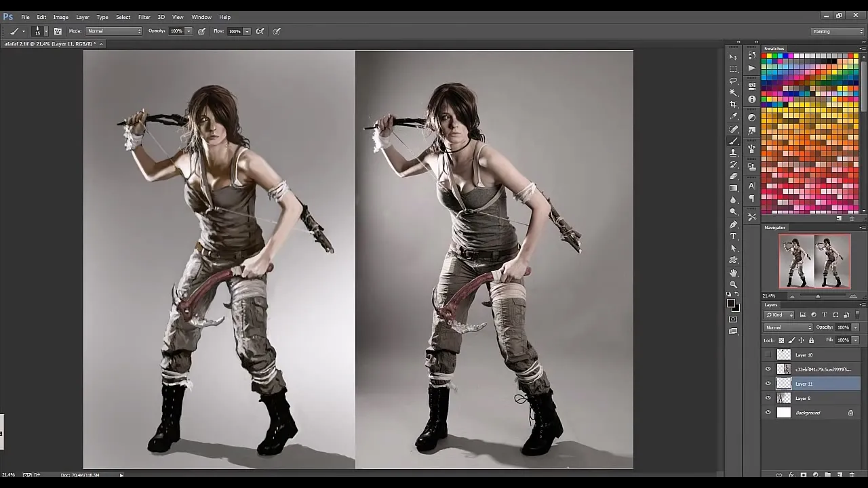Select the Eyedropper tool
This screenshot has width=868, height=488.
click(733, 117)
